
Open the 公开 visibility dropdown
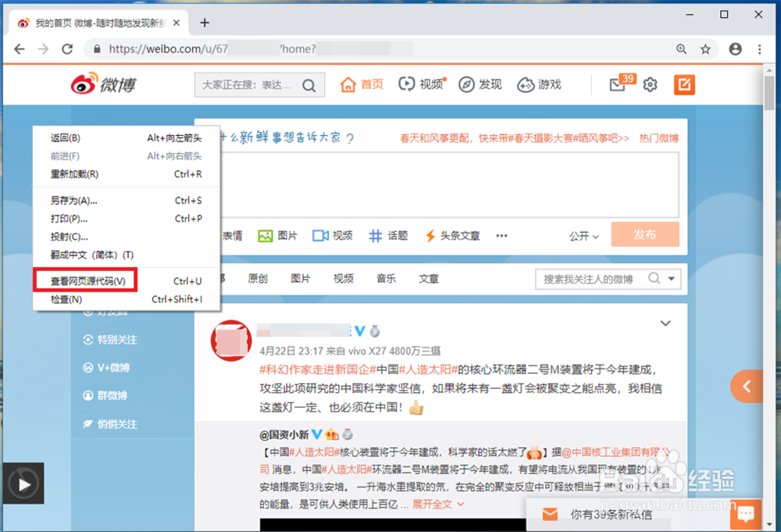583,236
